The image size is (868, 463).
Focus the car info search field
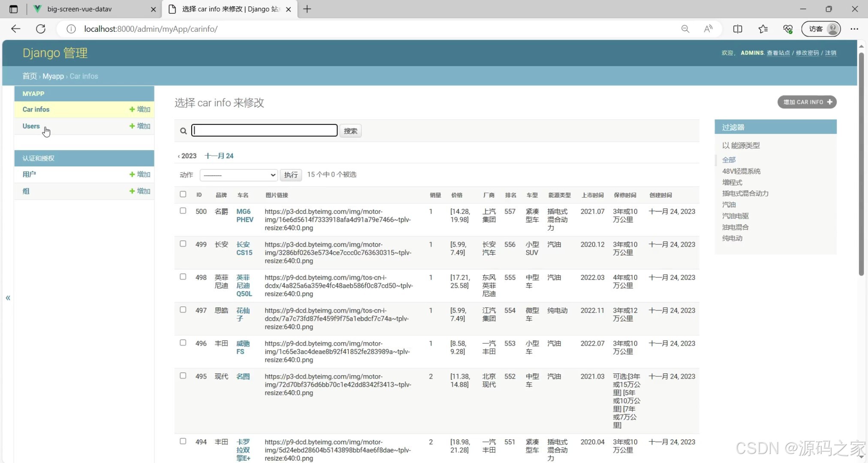(x=264, y=130)
